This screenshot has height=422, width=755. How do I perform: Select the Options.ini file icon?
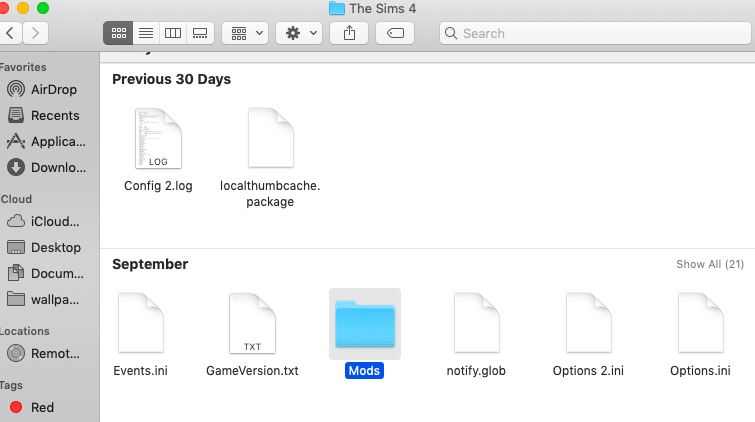(x=701, y=323)
